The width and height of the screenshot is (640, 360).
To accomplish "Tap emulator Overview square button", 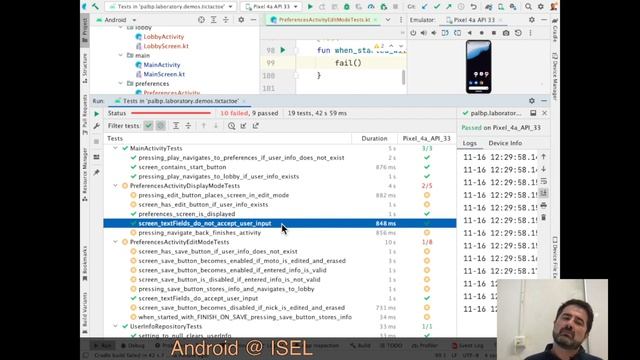I will pos(494,33).
